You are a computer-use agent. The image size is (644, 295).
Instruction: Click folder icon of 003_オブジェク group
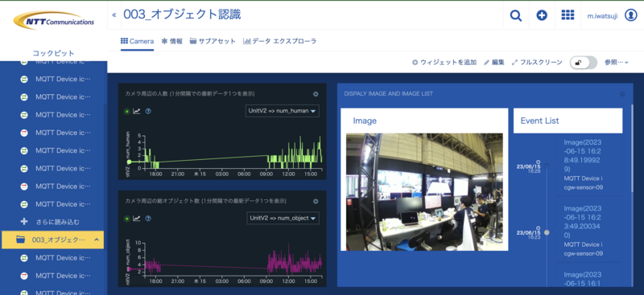click(20, 240)
